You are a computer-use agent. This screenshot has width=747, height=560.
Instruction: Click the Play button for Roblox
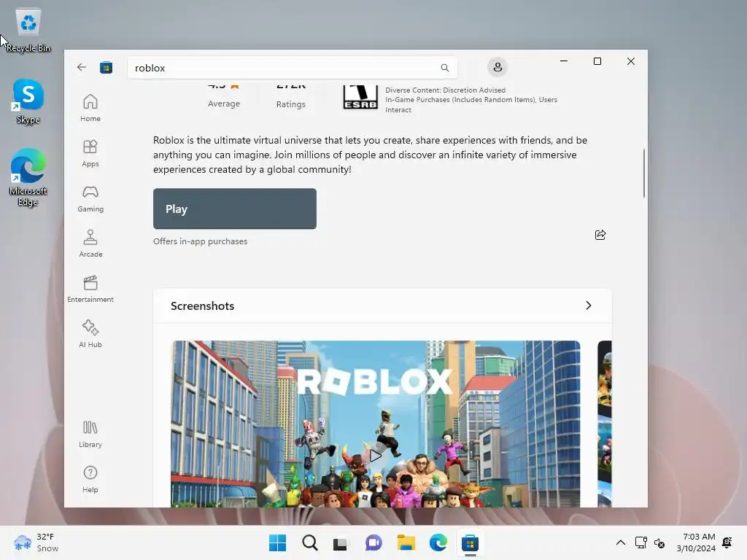tap(234, 209)
